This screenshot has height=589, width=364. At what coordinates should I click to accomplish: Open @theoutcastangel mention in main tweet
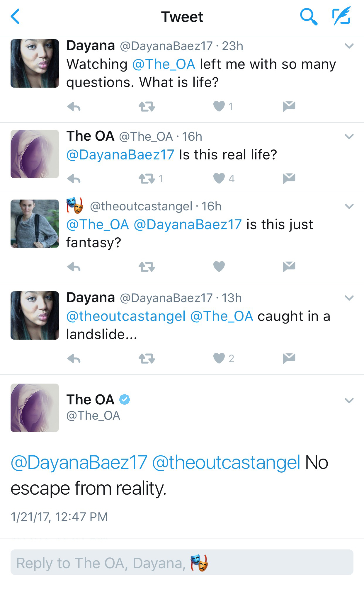(226, 463)
